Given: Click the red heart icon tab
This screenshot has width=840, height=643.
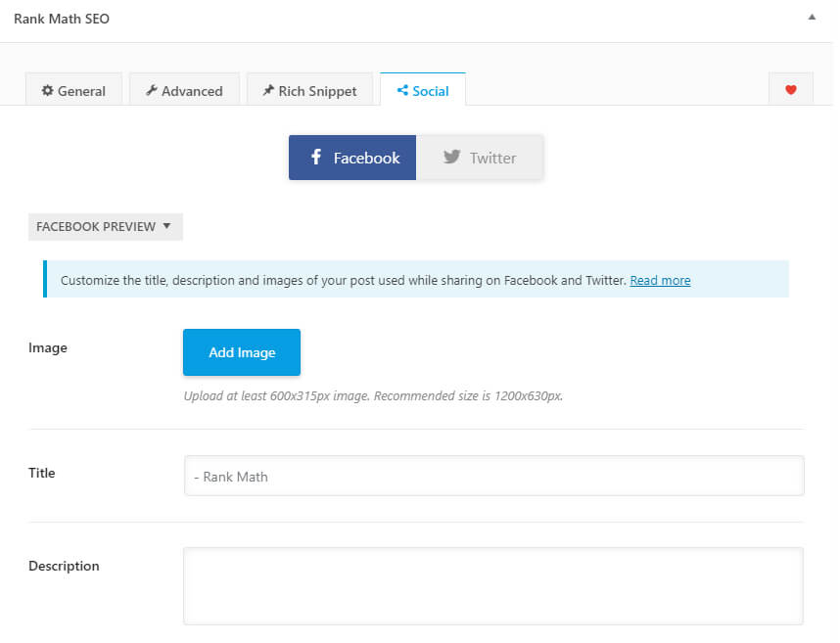Looking at the screenshot, I should pyautogui.click(x=791, y=90).
